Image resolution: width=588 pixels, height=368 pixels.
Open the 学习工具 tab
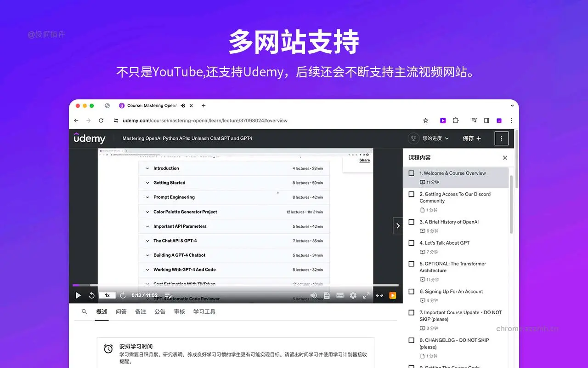[x=204, y=311]
